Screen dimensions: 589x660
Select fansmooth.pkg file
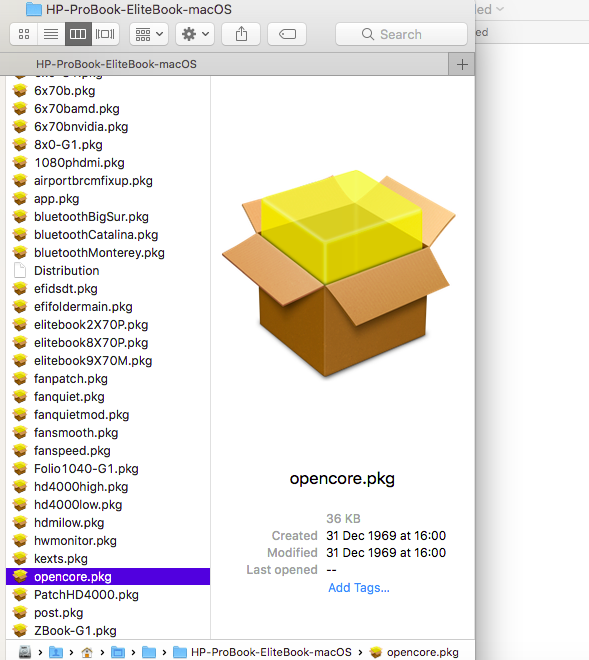pos(108,433)
